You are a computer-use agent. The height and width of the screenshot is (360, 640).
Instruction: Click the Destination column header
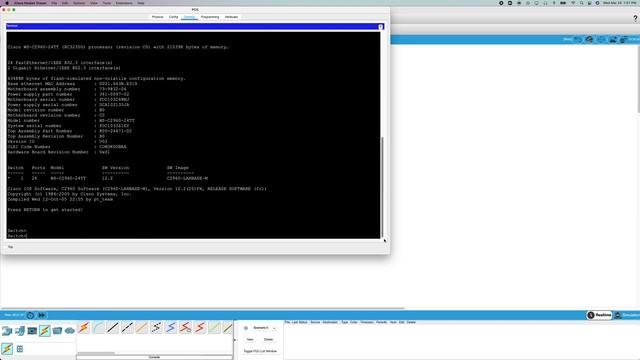[x=330, y=322]
